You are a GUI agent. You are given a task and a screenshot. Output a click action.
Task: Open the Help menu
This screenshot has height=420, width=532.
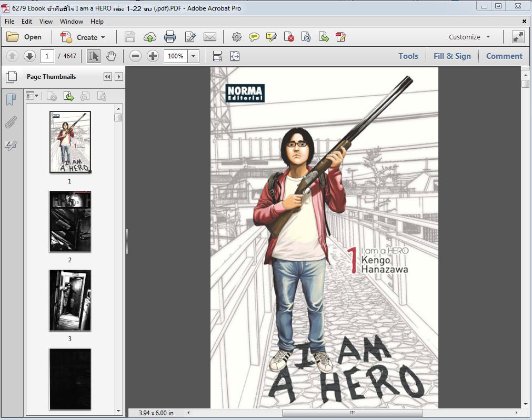click(97, 22)
